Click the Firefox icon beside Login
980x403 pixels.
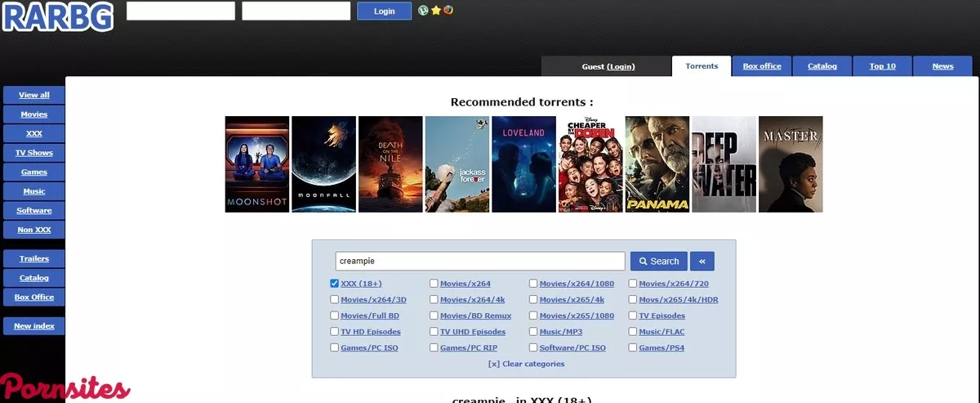coord(448,11)
